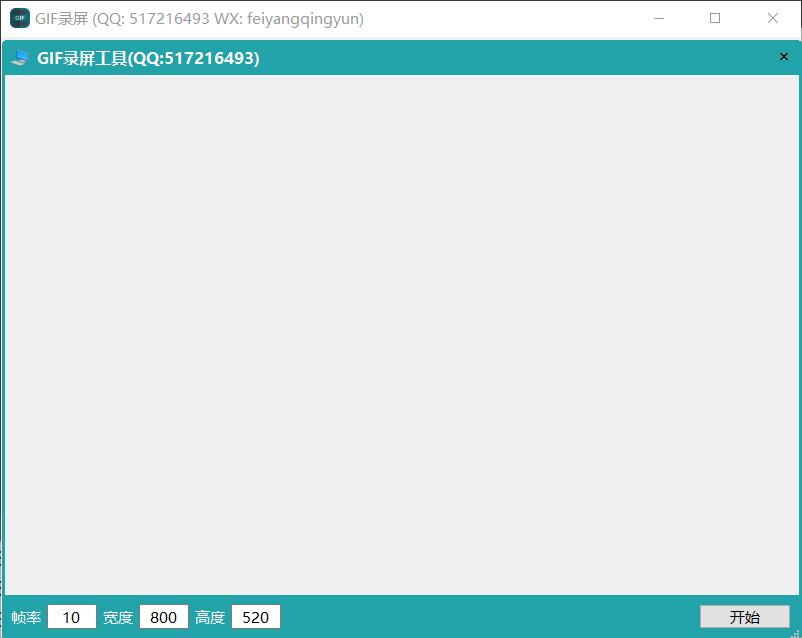802x638 pixels.
Task: Click blank area of the outer white title bar
Action: pos(500,18)
